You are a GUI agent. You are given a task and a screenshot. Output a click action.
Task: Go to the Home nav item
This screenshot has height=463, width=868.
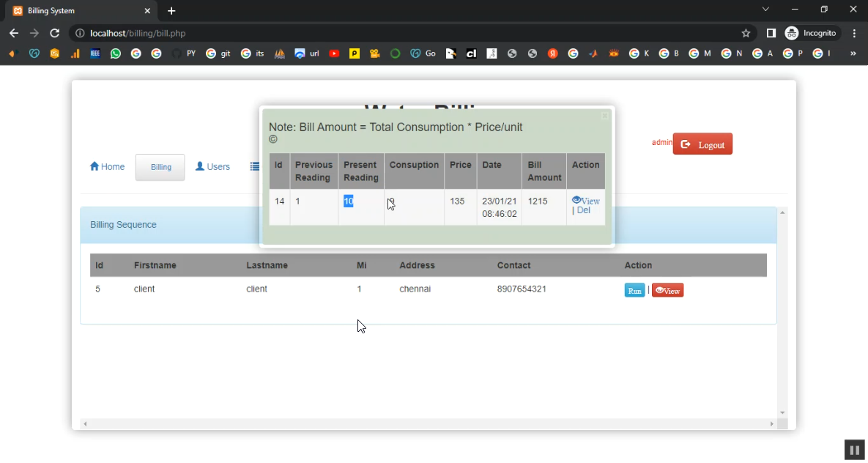pos(107,167)
